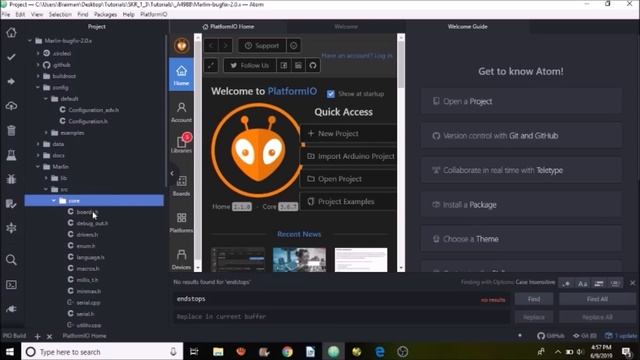Open Windows Start menu
640x360 pixels.
coord(10,351)
